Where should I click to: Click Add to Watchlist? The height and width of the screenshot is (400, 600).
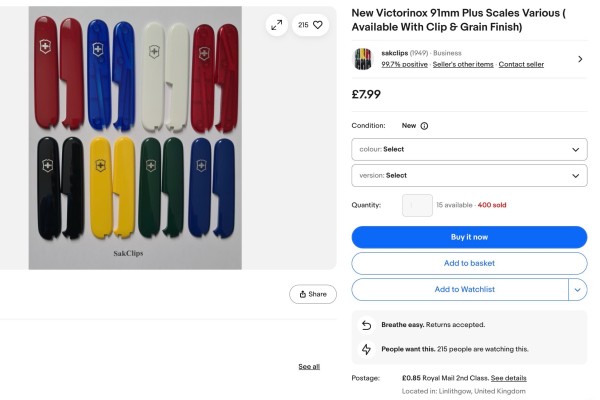pyautogui.click(x=459, y=290)
